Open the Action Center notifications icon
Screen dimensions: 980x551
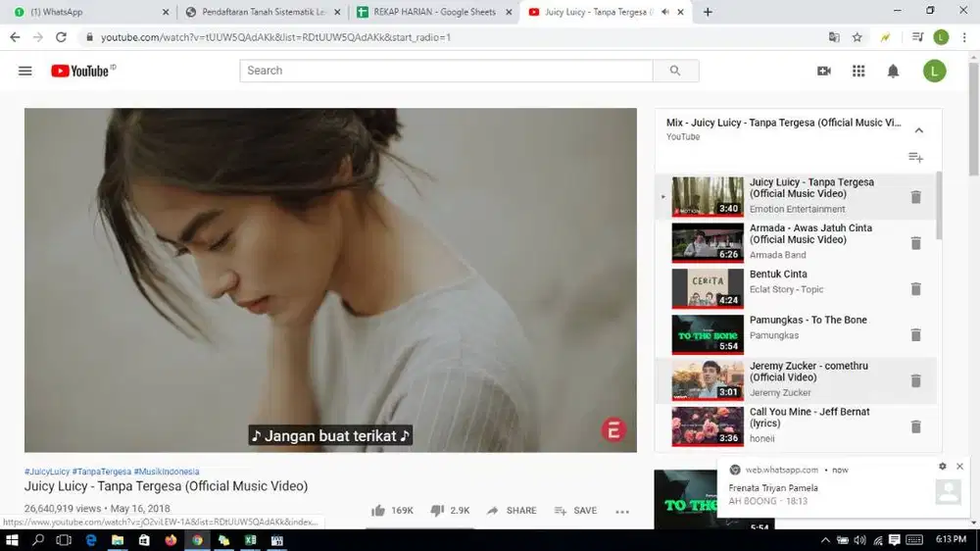(x=895, y=540)
